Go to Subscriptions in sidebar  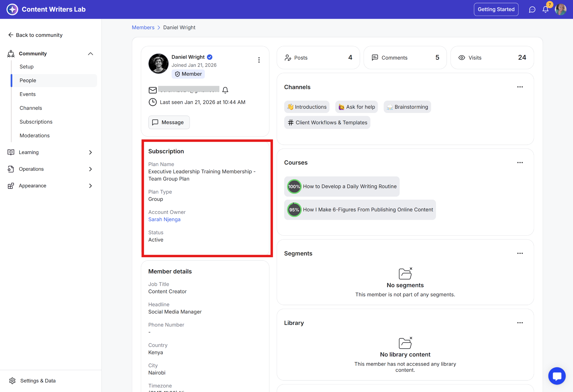(36, 122)
